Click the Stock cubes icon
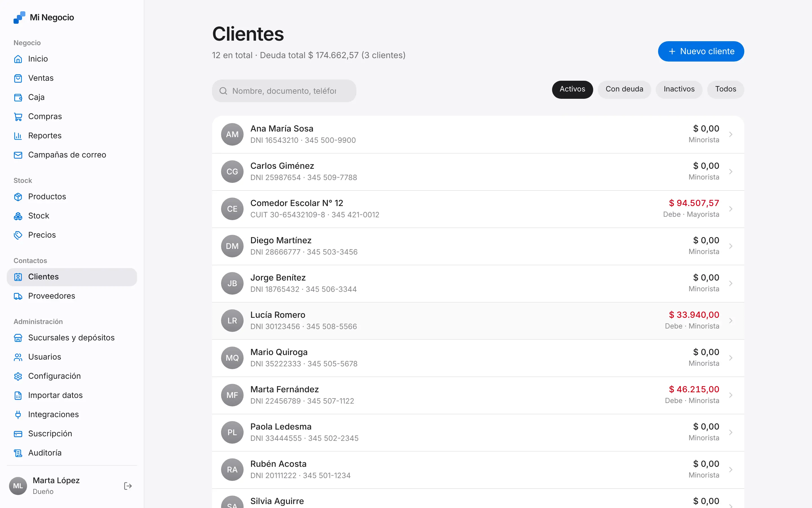Image resolution: width=812 pixels, height=508 pixels. (18, 216)
